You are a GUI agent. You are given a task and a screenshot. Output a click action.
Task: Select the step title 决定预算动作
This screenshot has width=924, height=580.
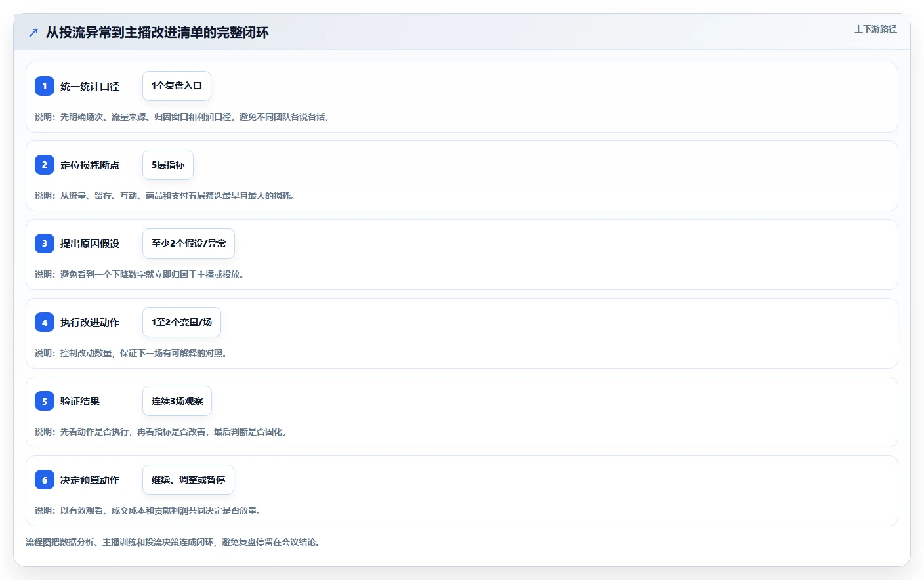[x=90, y=480]
